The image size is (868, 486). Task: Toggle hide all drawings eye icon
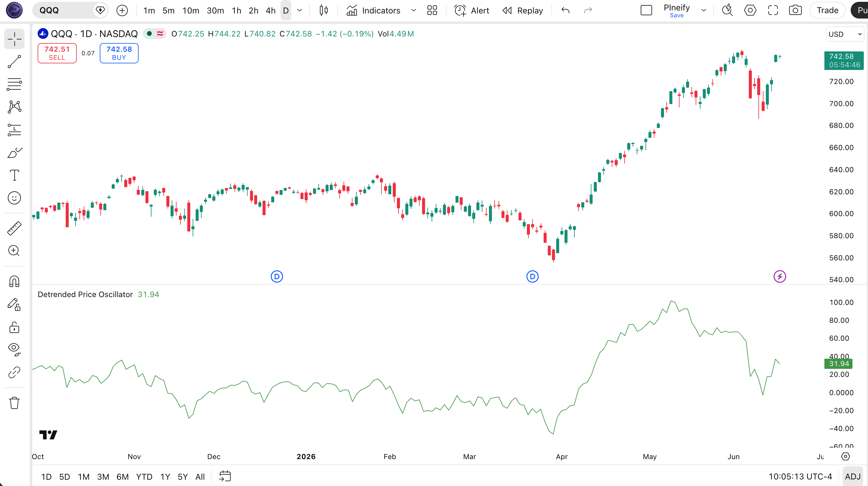click(15, 349)
